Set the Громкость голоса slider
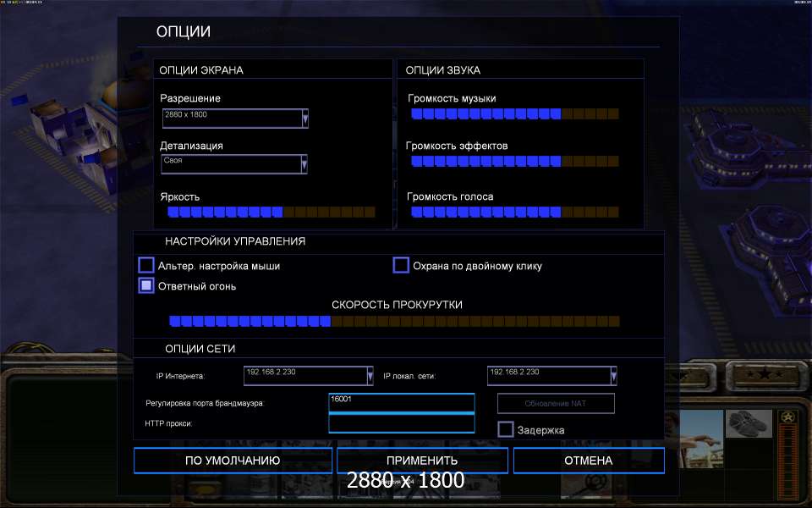Image resolution: width=812 pixels, height=508 pixels. [x=515, y=212]
